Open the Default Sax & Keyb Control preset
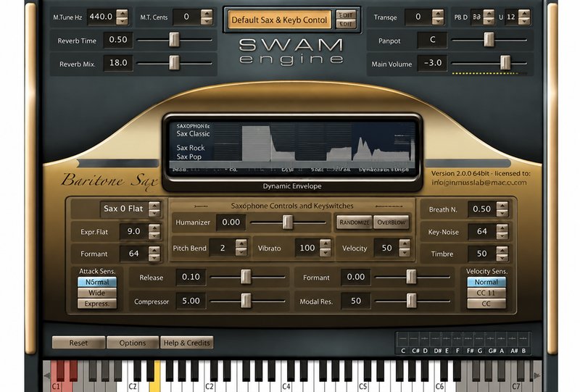This screenshot has width=580, height=392. [x=279, y=20]
